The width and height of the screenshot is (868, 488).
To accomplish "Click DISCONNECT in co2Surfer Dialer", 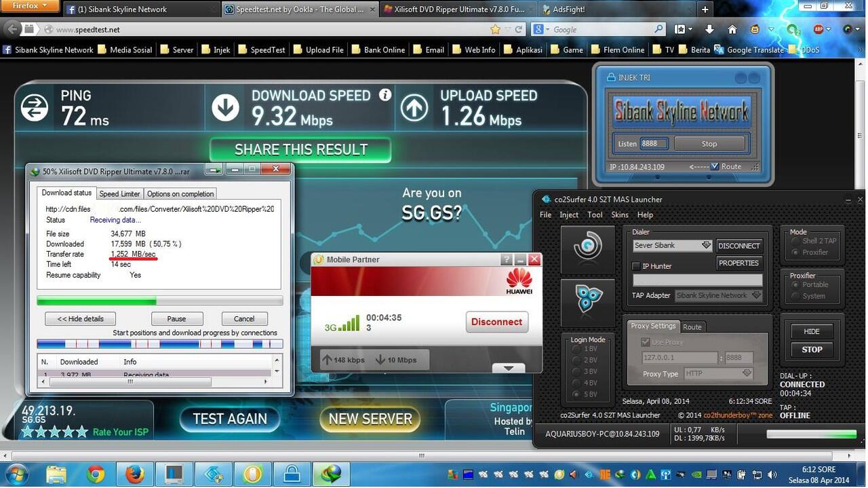I will point(738,246).
